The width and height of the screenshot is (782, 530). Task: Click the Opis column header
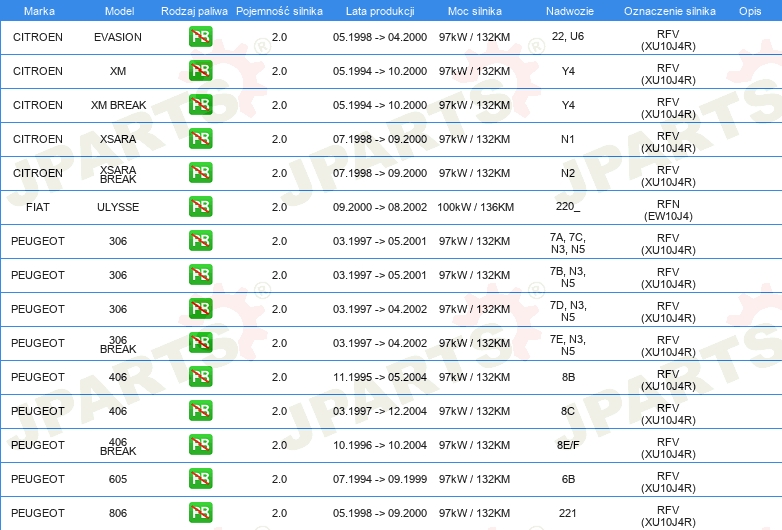750,11
